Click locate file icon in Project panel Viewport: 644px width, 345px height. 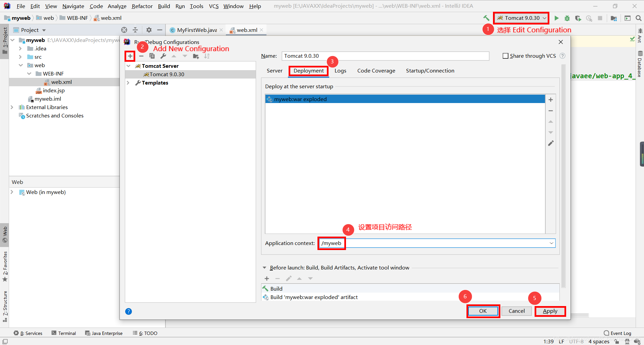tap(124, 30)
